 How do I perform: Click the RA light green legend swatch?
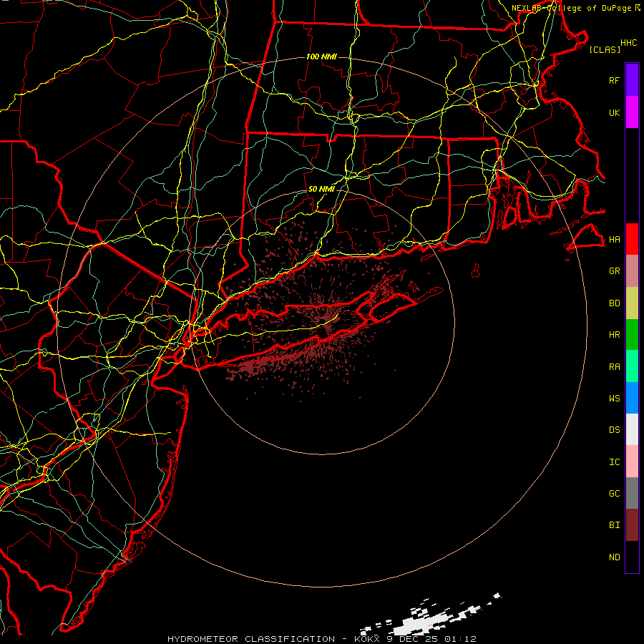(632, 366)
